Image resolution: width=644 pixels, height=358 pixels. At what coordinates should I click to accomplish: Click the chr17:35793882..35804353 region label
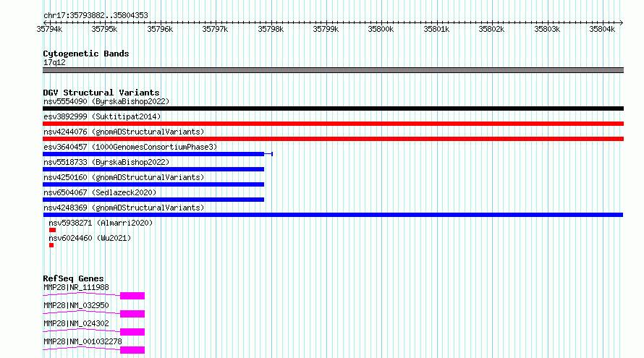pyautogui.click(x=96, y=16)
